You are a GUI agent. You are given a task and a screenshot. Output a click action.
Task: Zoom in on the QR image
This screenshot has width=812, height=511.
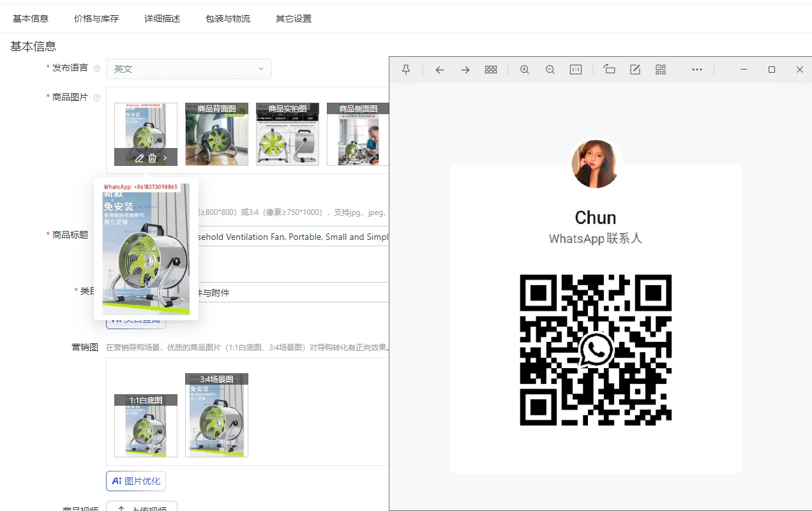[525, 70]
